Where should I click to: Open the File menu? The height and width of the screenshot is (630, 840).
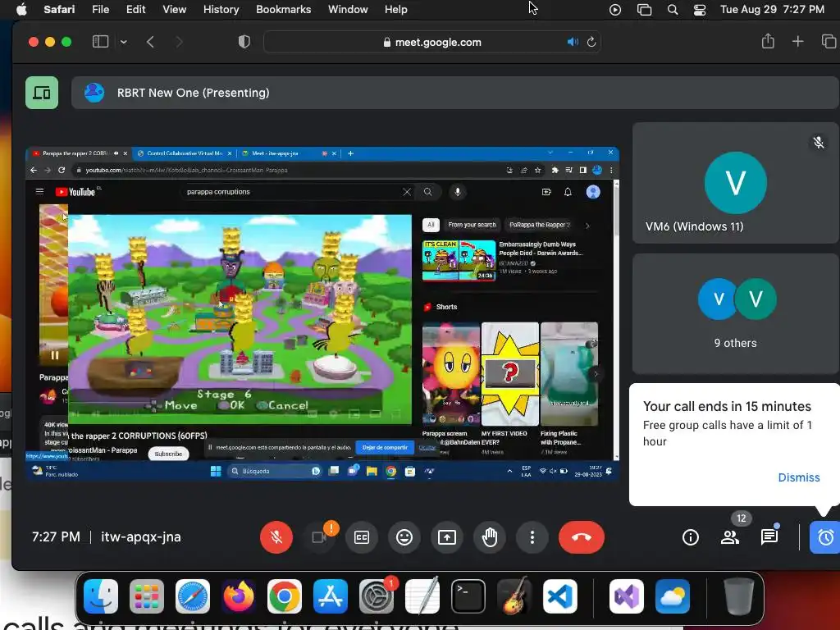pos(100,9)
